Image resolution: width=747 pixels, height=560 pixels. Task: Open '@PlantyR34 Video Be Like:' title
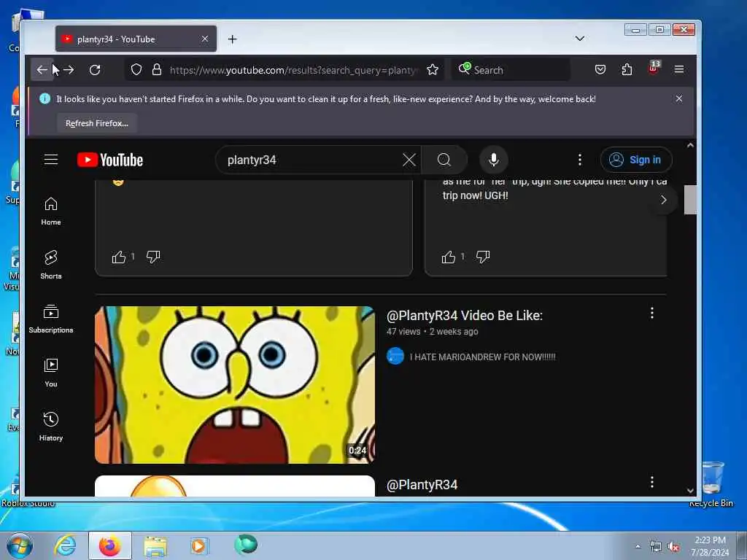pyautogui.click(x=465, y=316)
